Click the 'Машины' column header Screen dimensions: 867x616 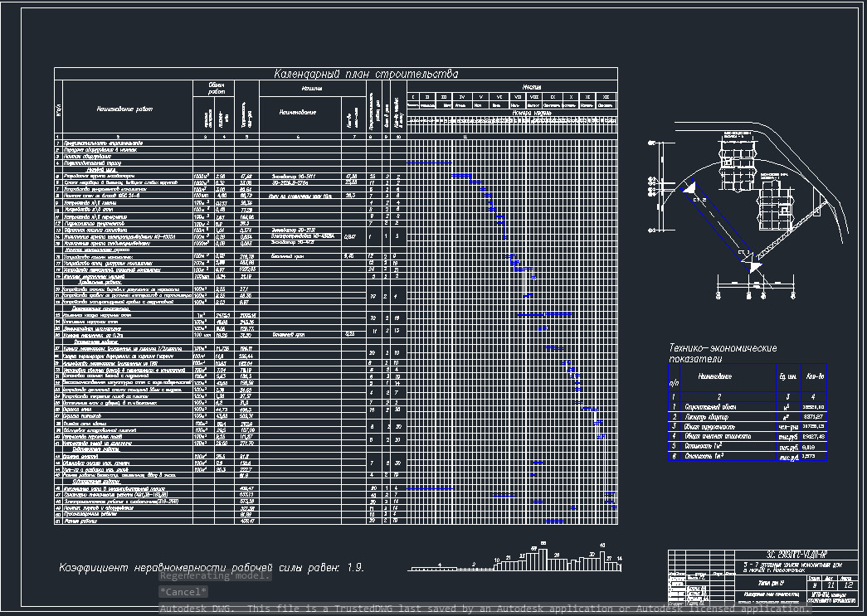[x=289, y=88]
